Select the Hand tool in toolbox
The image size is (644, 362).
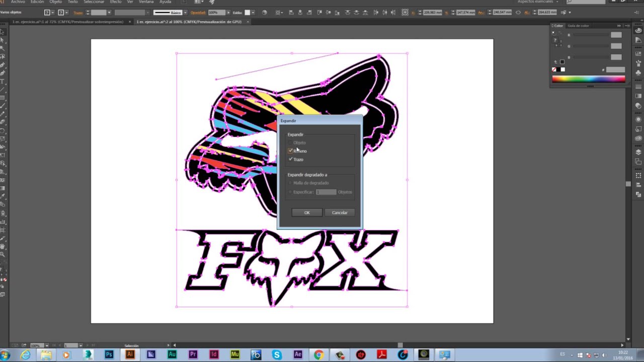[3, 247]
